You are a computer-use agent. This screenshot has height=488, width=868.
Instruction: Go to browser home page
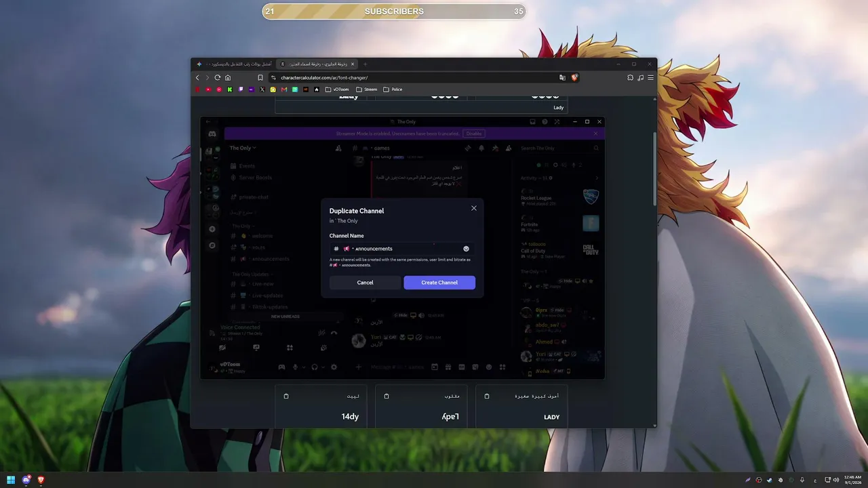tap(228, 78)
